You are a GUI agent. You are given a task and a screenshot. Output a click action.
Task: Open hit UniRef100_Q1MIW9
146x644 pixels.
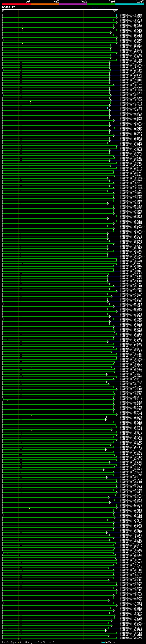[131, 266]
